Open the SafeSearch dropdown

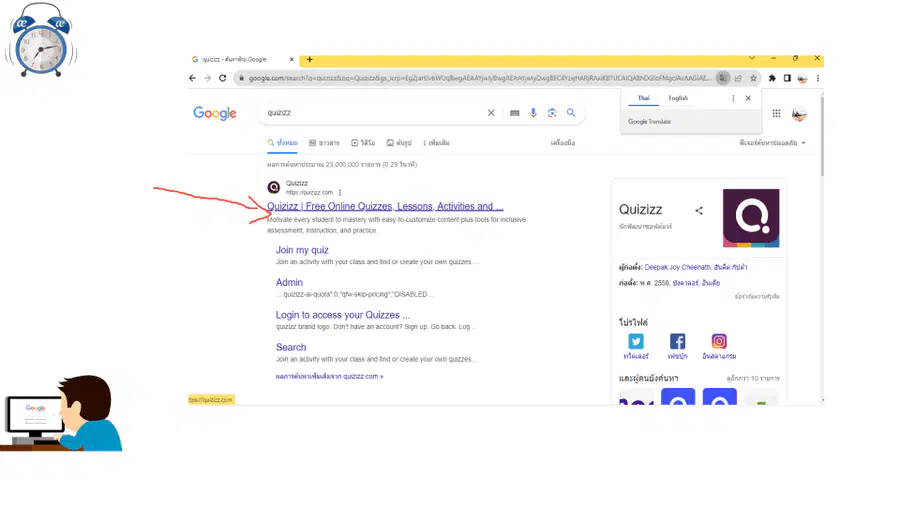pyautogui.click(x=773, y=142)
